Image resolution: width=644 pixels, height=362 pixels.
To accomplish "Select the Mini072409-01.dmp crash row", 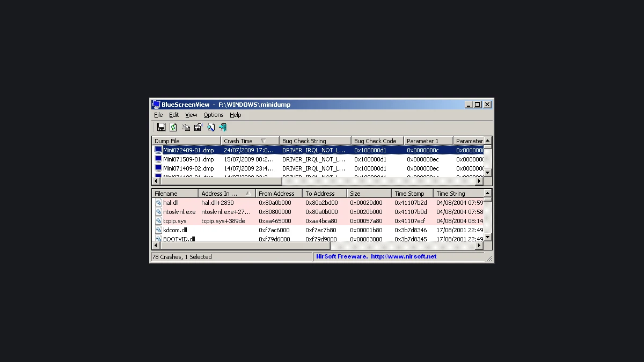I will 318,150.
